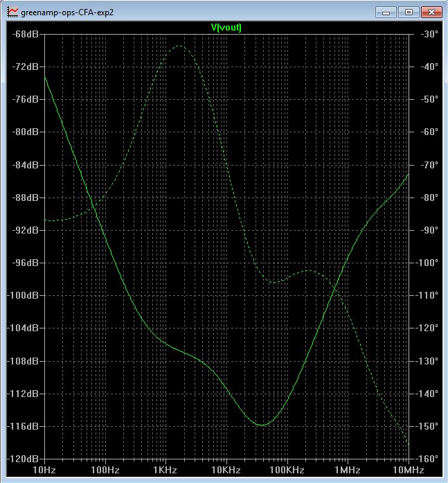Click the -92dB magnitude axis label

(25, 230)
